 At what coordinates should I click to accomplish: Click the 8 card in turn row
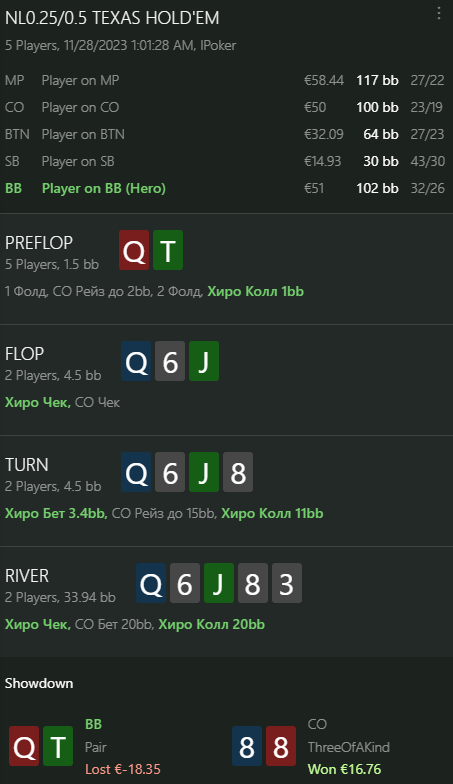[238, 472]
